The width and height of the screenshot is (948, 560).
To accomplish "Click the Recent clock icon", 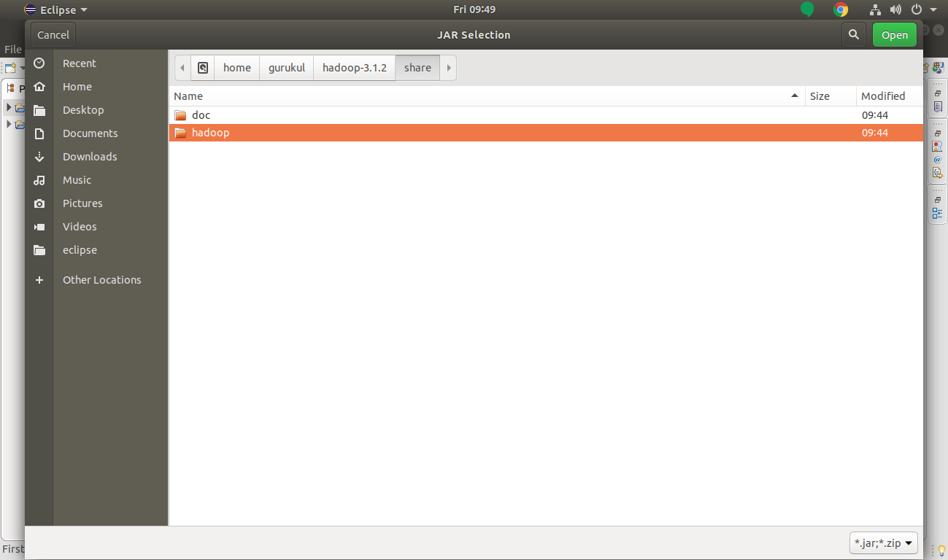I will point(39,63).
